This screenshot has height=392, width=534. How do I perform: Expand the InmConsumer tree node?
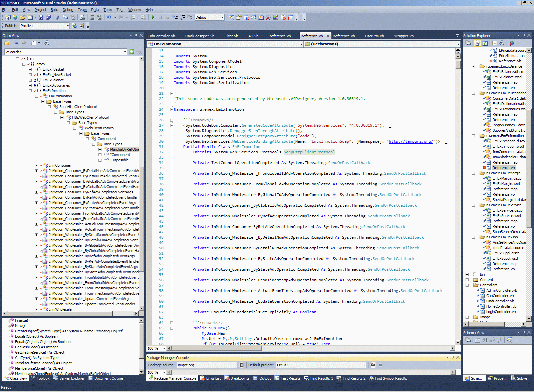[37, 165]
